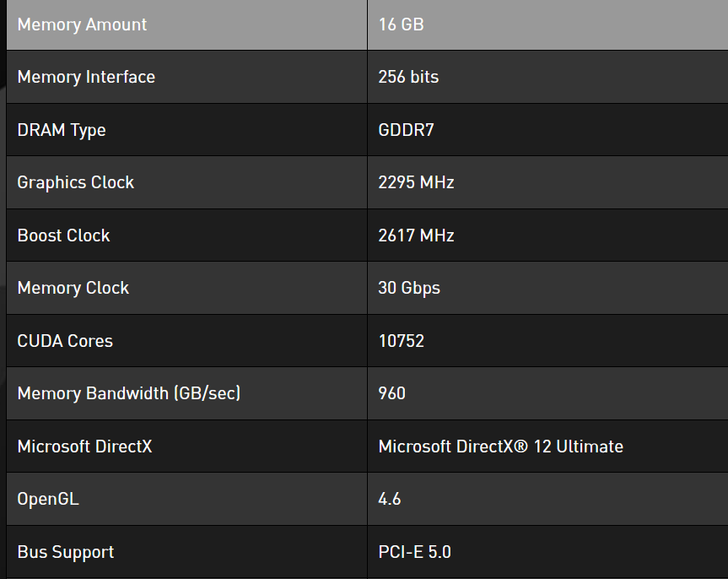Select the 2295 MHz value

pyautogui.click(x=416, y=182)
